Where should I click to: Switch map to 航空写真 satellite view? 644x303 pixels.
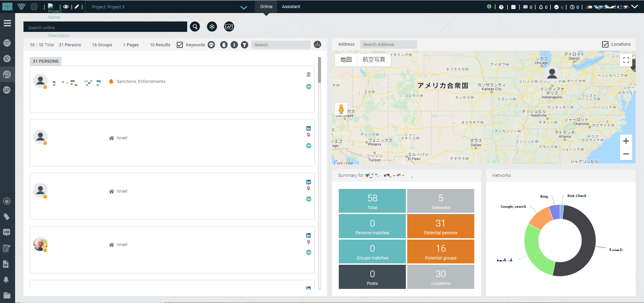[374, 60]
